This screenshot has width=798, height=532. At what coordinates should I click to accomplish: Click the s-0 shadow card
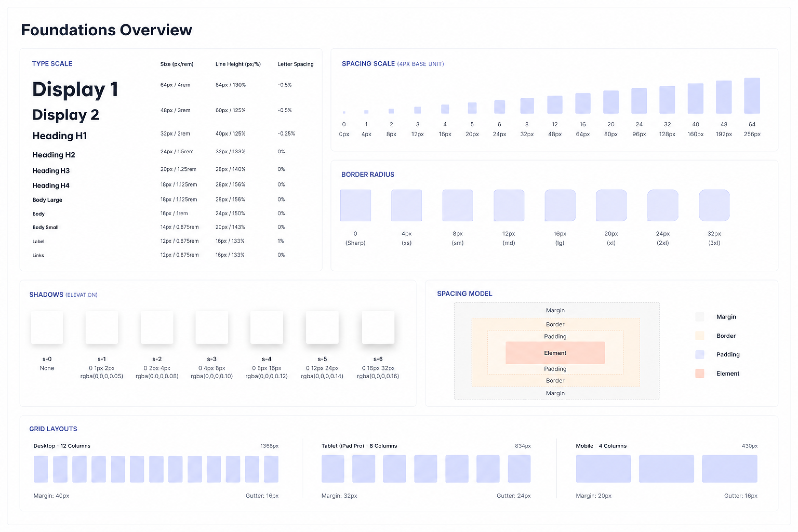click(47, 327)
